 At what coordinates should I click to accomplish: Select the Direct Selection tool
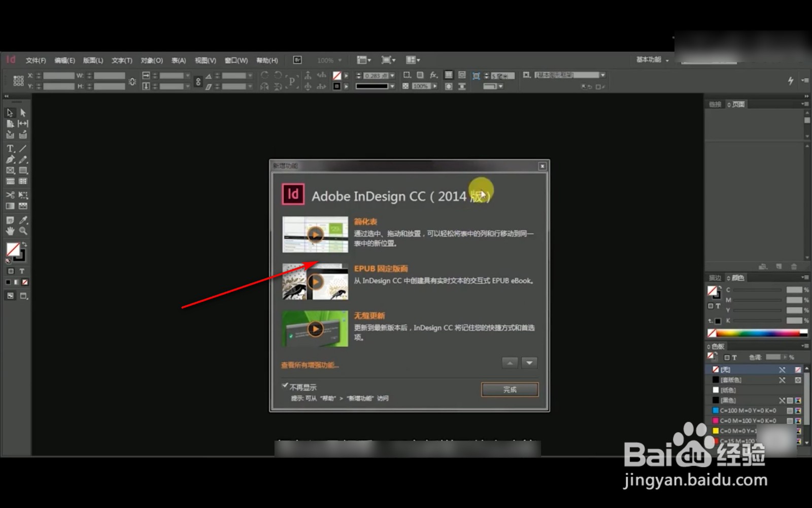coord(23,113)
